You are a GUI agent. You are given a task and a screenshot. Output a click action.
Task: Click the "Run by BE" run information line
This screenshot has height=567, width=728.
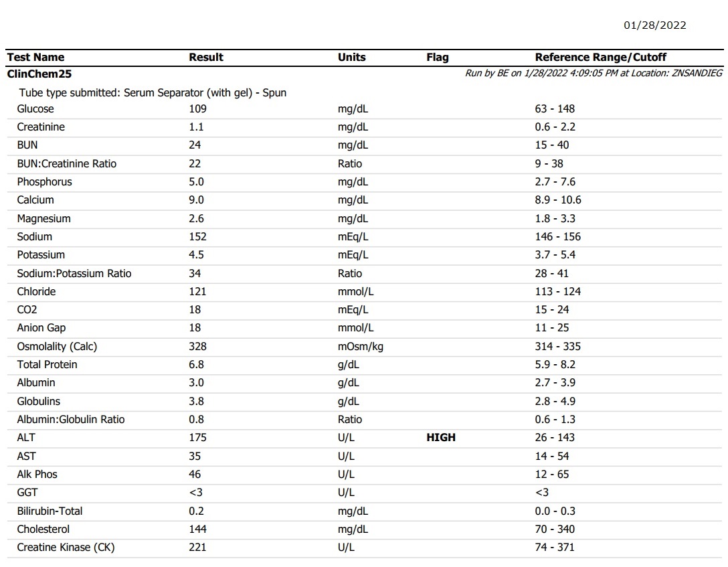pyautogui.click(x=594, y=74)
